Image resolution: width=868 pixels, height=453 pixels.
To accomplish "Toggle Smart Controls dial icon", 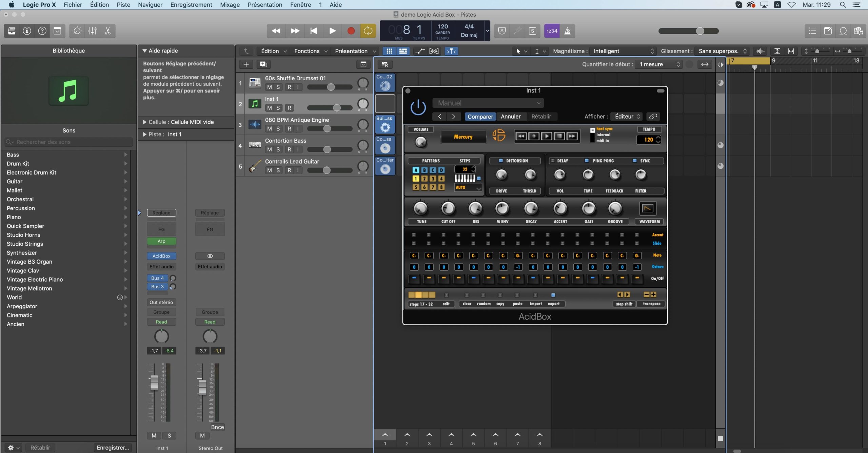I will coord(77,31).
